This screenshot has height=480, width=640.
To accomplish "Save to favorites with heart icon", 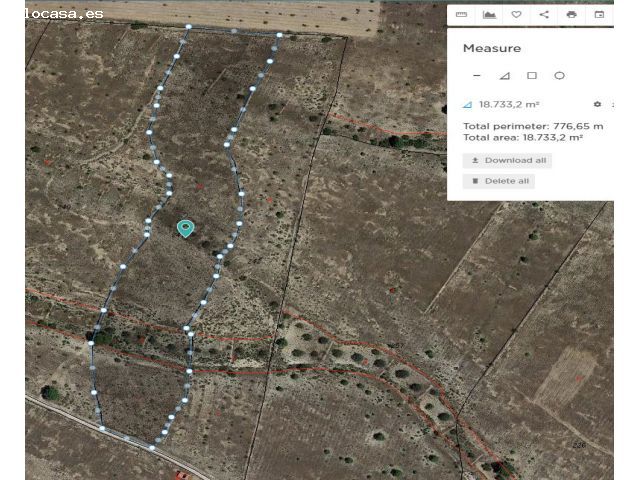I will (x=516, y=15).
